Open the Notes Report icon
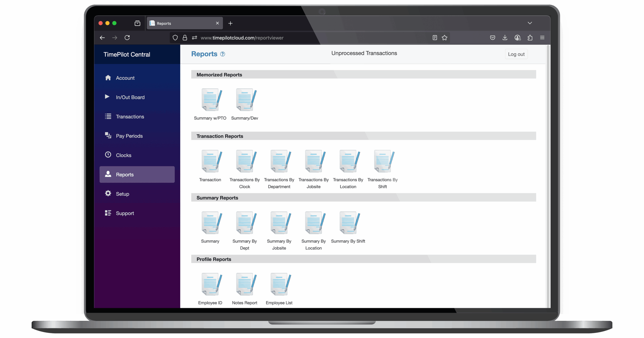 point(246,284)
